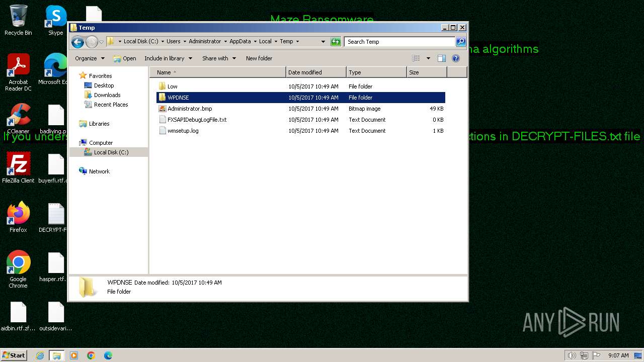Click the Forward navigation arrow in Explorer
The width and height of the screenshot is (644, 362).
point(92,42)
